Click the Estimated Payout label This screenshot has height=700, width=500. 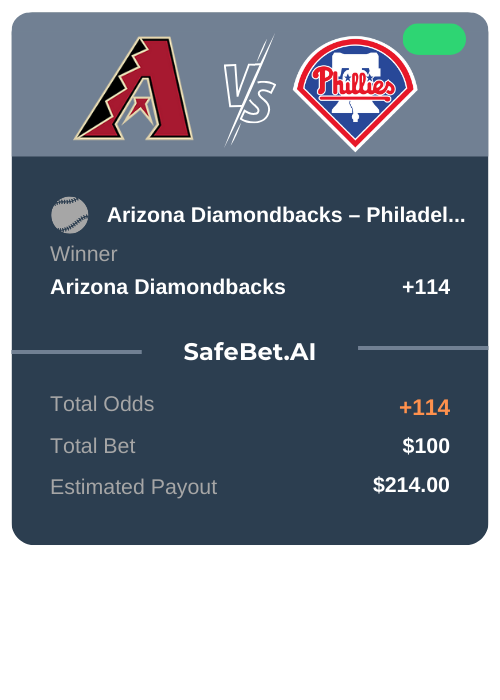[133, 487]
